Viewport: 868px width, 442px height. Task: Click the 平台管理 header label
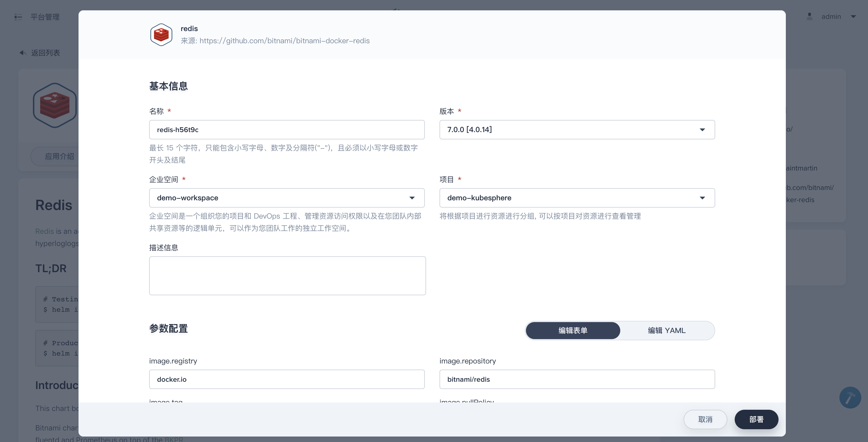(x=45, y=17)
